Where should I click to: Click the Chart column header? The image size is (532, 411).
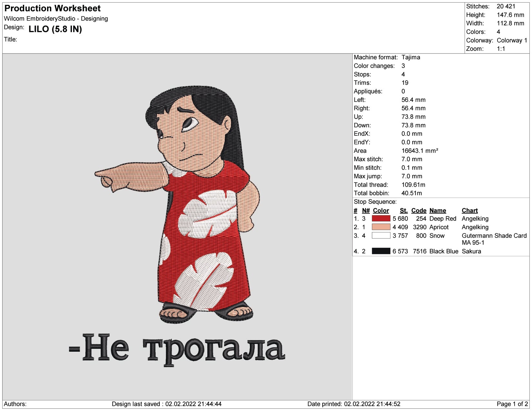coord(469,210)
